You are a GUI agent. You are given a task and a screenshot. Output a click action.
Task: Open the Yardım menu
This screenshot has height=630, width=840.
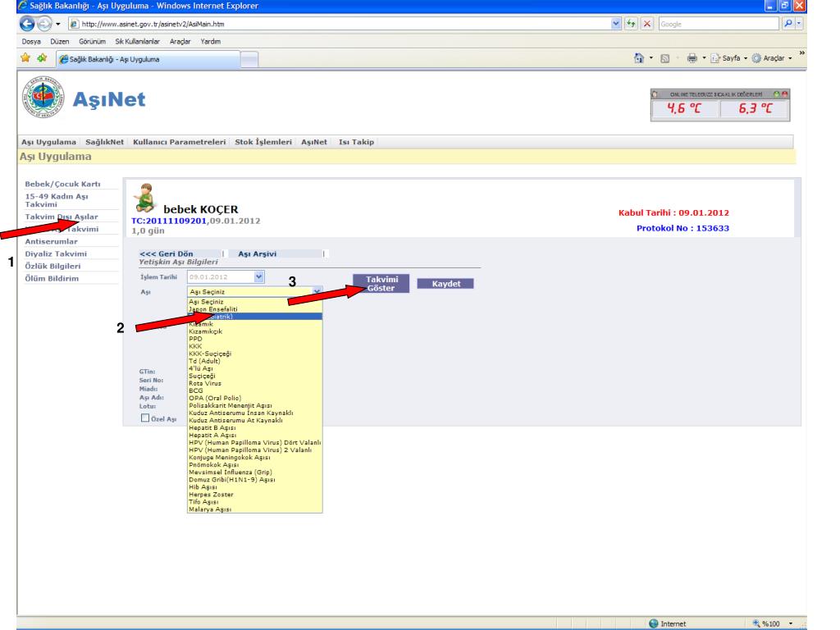[211, 41]
